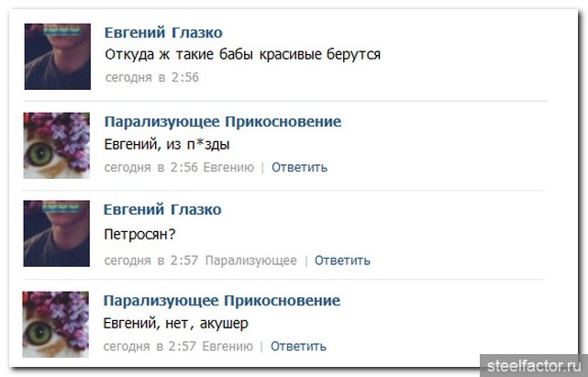Image resolution: width=588 pixels, height=377 pixels.
Task: Open flower-eye avatar beside 'нет, акушер' comment
Action: click(x=56, y=325)
